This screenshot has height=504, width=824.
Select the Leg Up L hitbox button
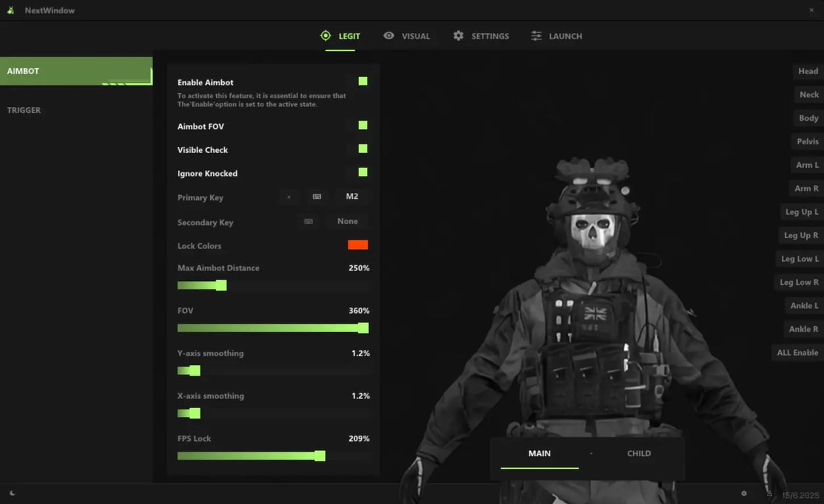point(802,212)
